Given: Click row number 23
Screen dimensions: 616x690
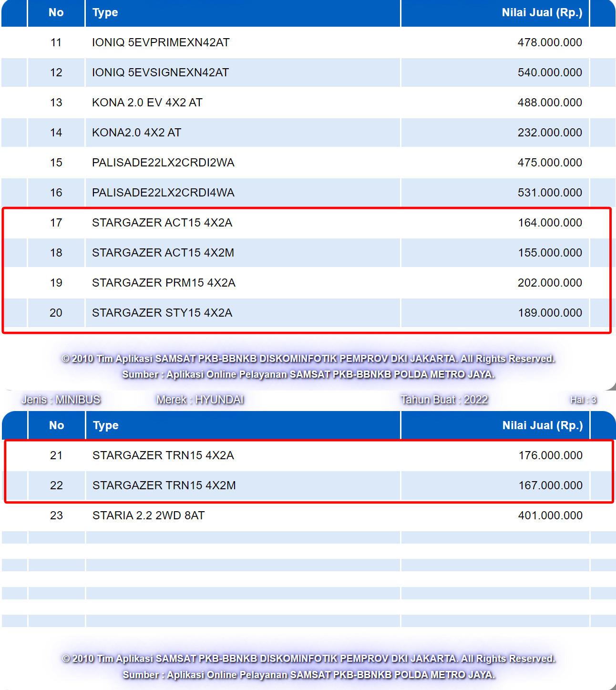Looking at the screenshot, I should click(56, 515).
